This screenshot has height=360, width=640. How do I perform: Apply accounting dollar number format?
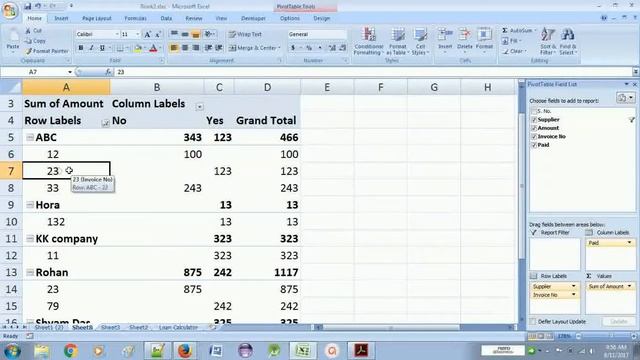pyautogui.click(x=293, y=48)
